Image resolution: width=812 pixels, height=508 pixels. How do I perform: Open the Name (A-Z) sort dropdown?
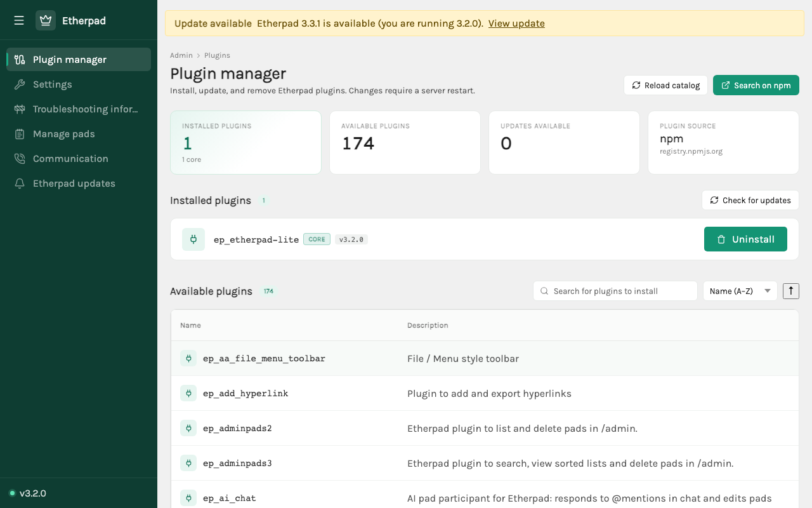click(740, 291)
